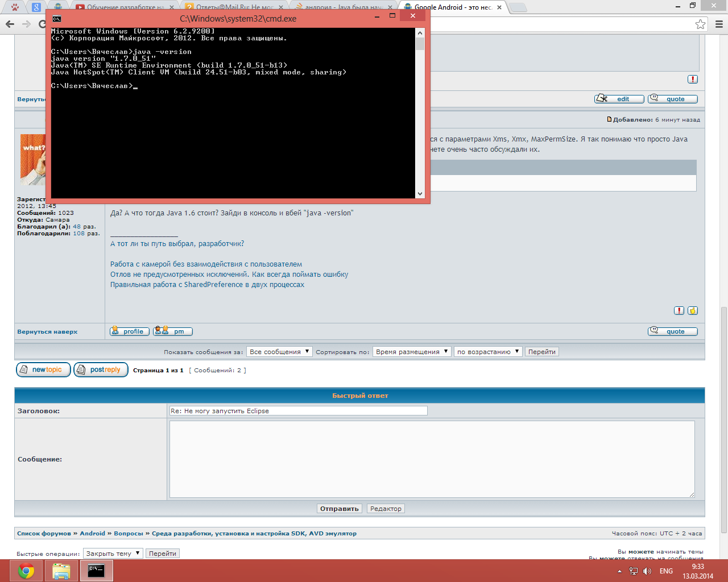Open 'Список форумов' breadcrumb link
This screenshot has height=582, width=728.
point(44,533)
